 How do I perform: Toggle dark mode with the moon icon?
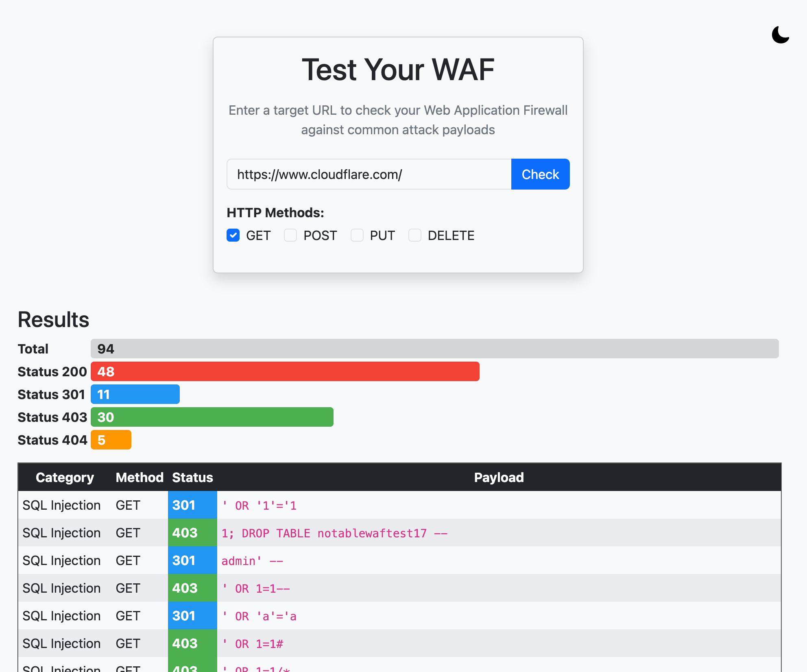[x=780, y=35]
